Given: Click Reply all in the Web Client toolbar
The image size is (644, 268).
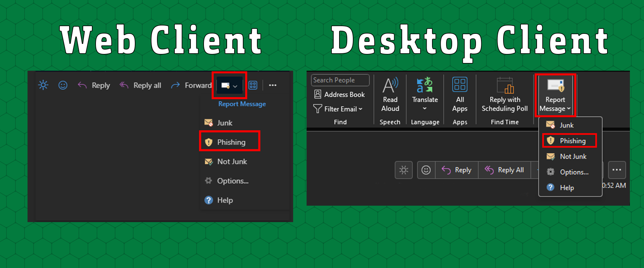Looking at the screenshot, I should [140, 85].
